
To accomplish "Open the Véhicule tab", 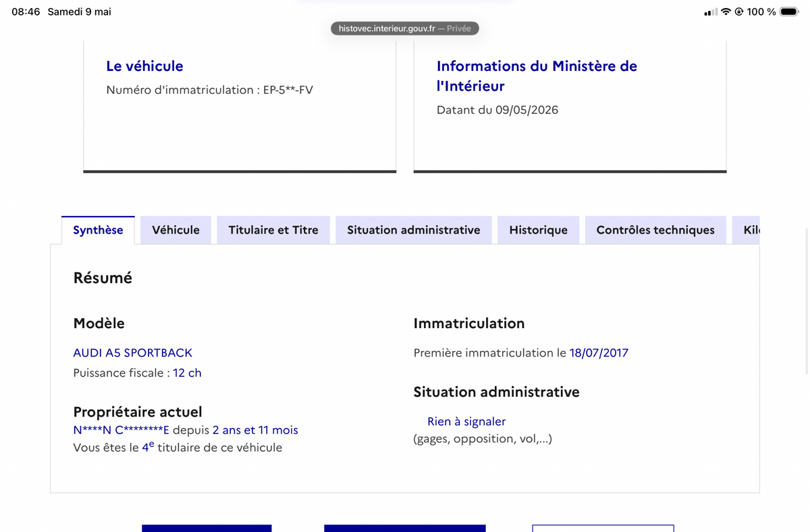I will coord(175,230).
